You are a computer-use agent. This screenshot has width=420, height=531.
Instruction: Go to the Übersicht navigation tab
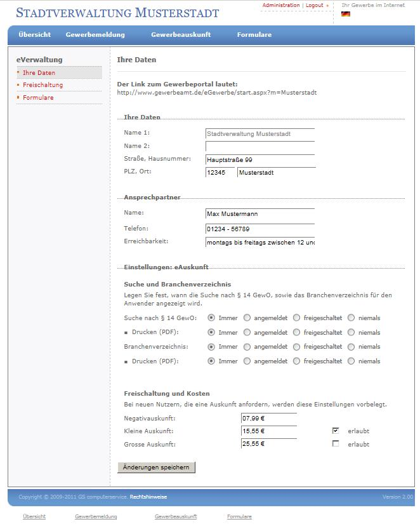pos(34,35)
